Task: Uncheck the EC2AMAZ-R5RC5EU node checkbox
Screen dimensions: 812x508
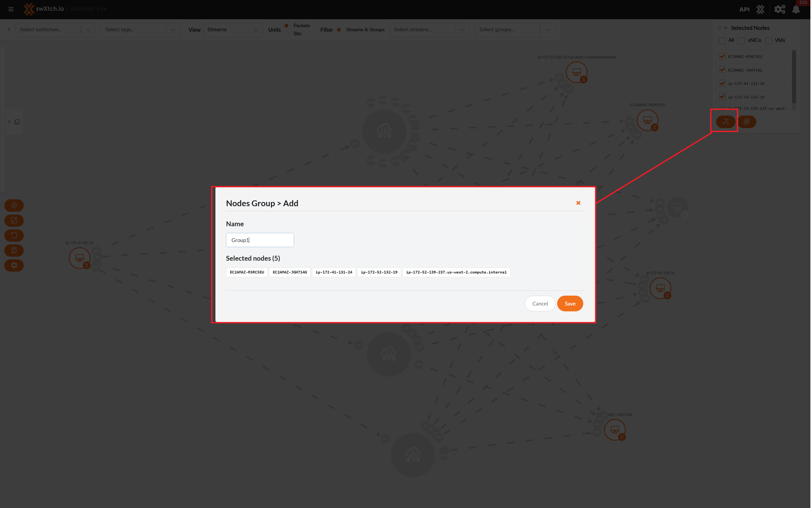Action: point(722,57)
